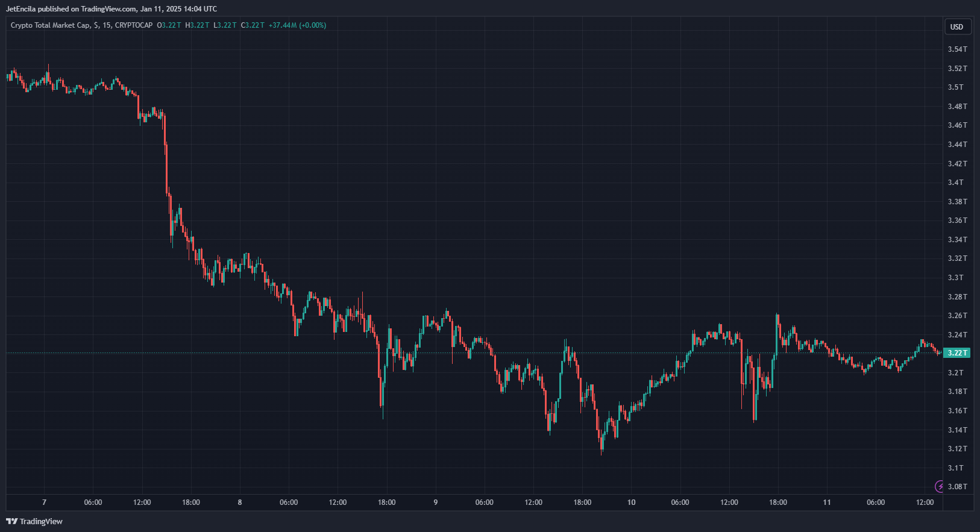Open the USD currency selector
980x532 pixels.
(x=956, y=27)
